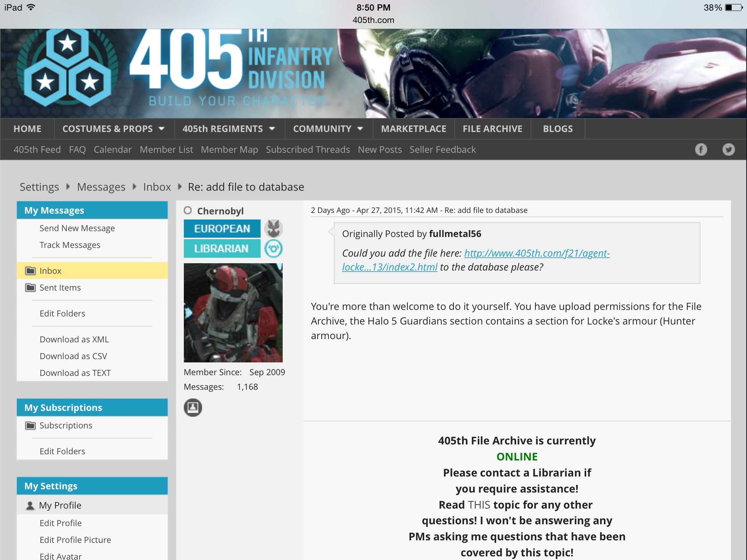Click the Messages breadcrumb

coord(101,187)
